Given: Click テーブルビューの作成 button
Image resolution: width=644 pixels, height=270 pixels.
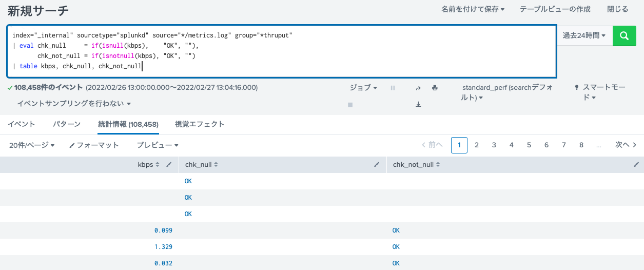Looking at the screenshot, I should tap(555, 9).
